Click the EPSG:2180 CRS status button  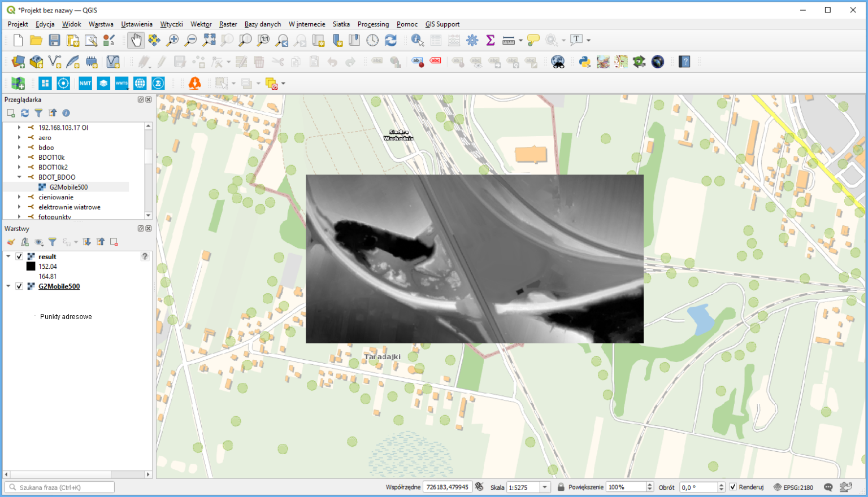tap(799, 487)
